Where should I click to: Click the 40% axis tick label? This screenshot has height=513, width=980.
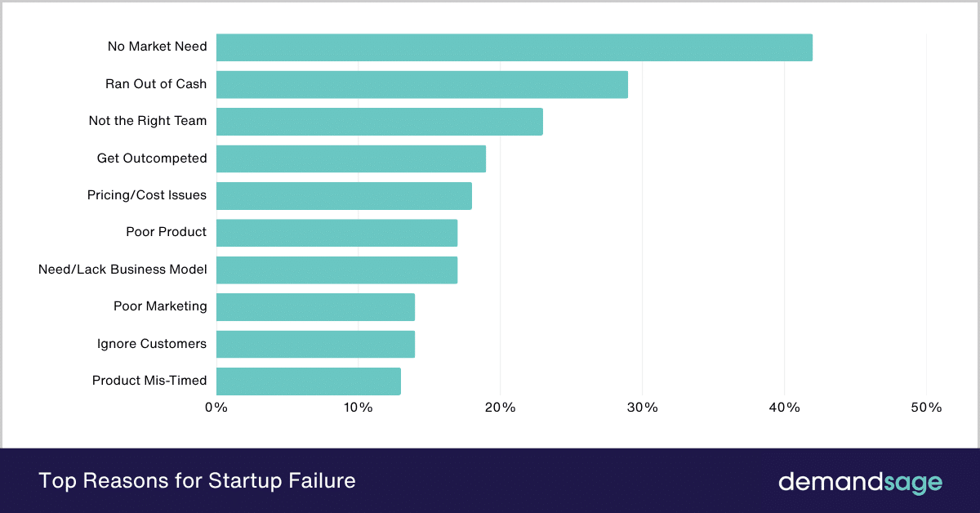pyautogui.click(x=784, y=408)
